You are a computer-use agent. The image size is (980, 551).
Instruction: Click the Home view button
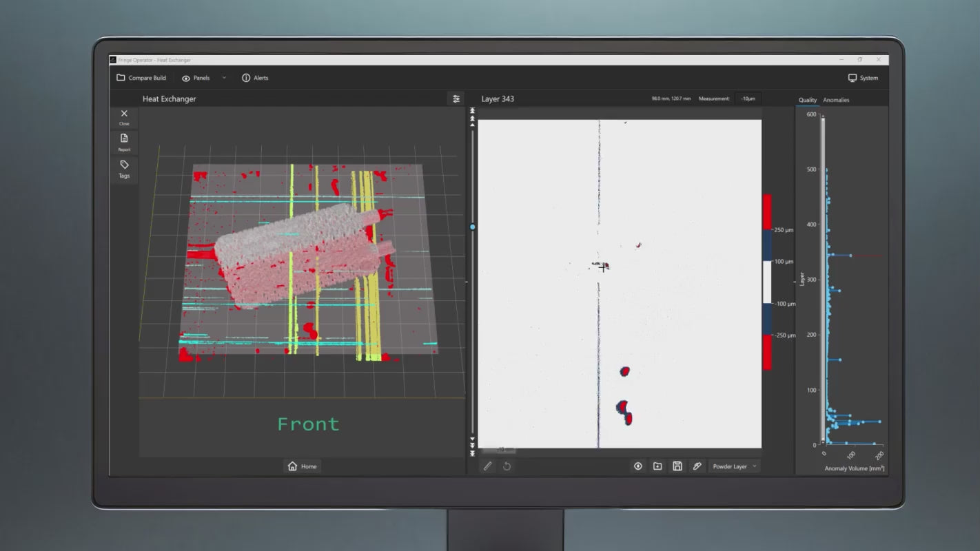[x=302, y=466]
